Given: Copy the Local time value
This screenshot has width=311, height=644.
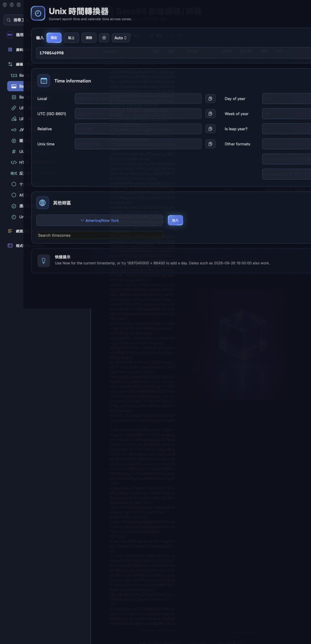Looking at the screenshot, I should (x=210, y=98).
